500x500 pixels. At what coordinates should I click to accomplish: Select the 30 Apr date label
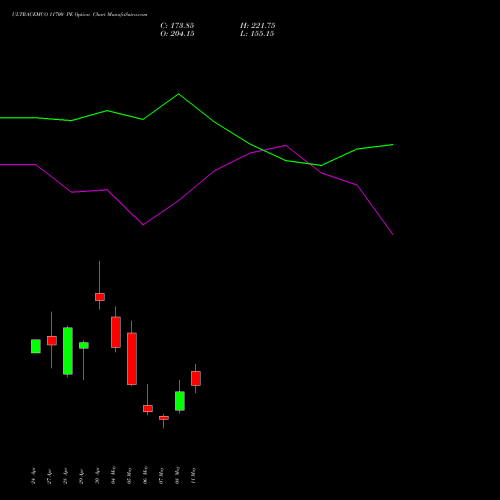(97, 476)
